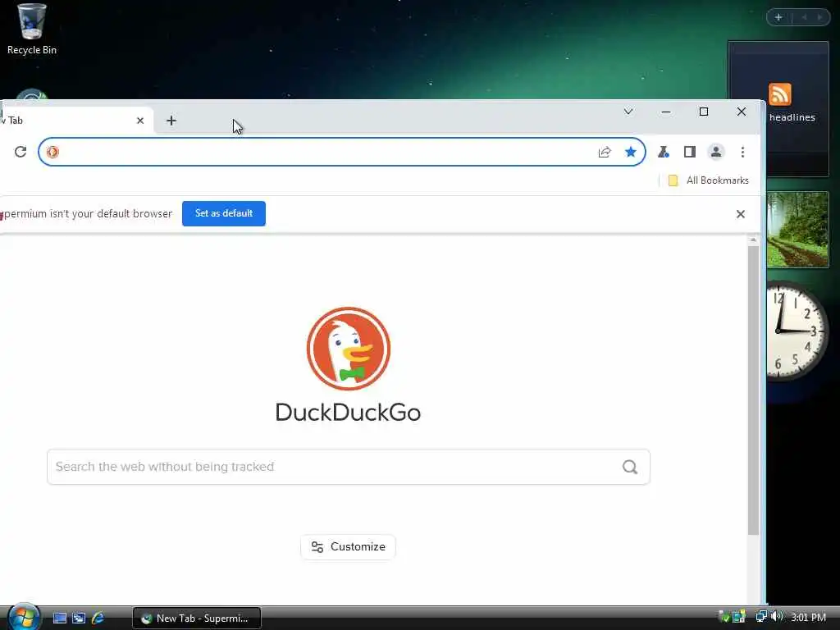Click the taskbar clock 3:01 PM
Viewport: 840px width, 630px height.
(x=808, y=617)
